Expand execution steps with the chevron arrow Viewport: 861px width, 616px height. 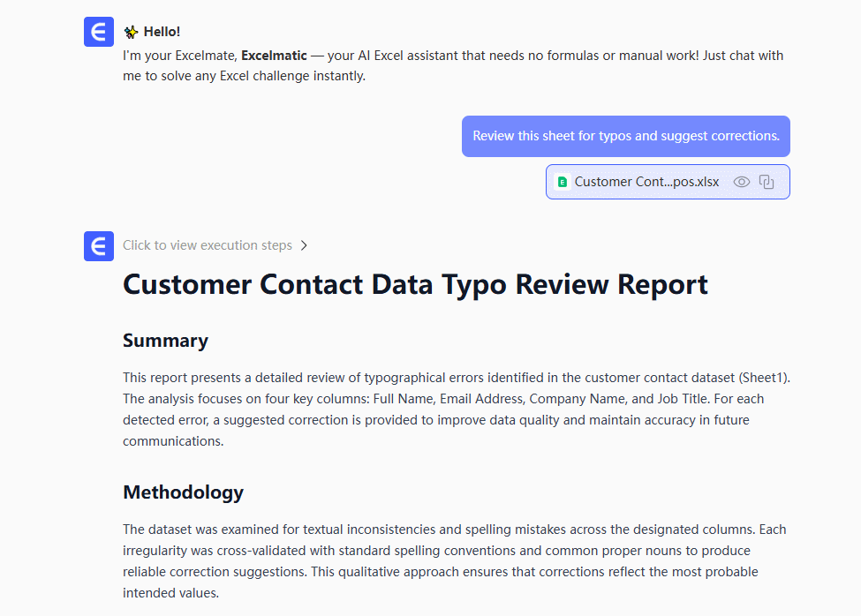304,246
